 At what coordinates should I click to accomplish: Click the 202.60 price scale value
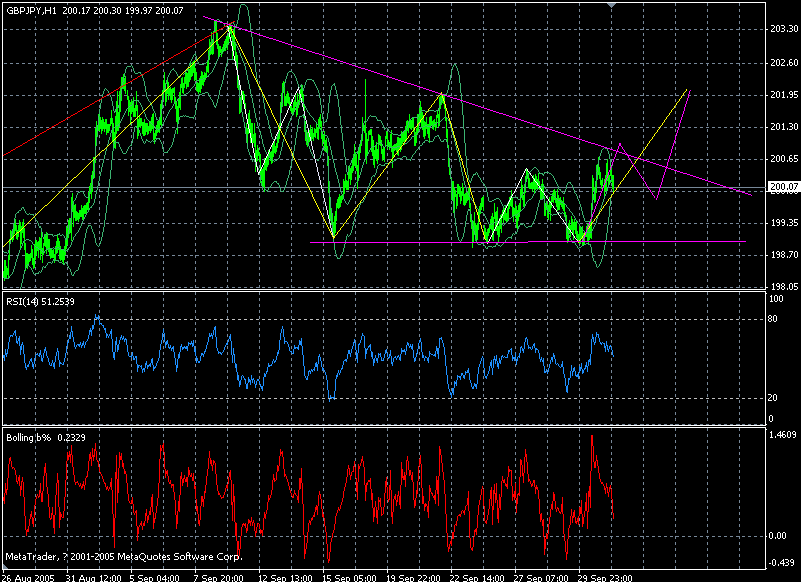coord(784,63)
